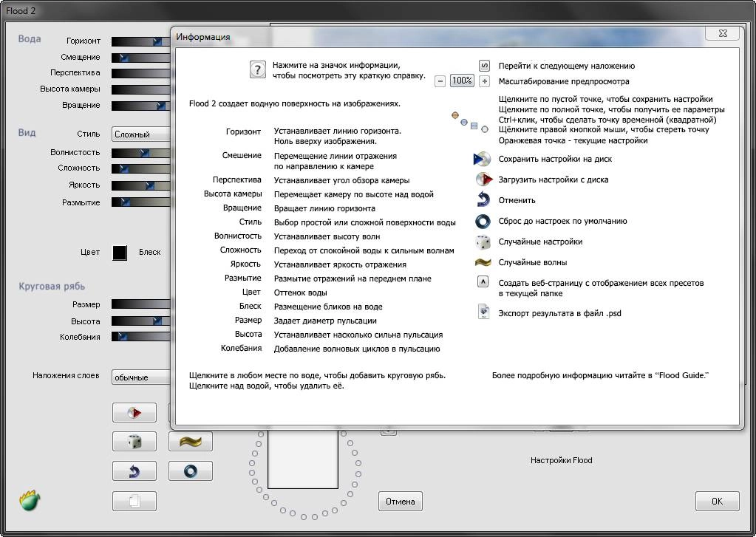Viewport: 756px width, 537px height.
Task: Click the Волнистость slider
Action: tap(141, 153)
